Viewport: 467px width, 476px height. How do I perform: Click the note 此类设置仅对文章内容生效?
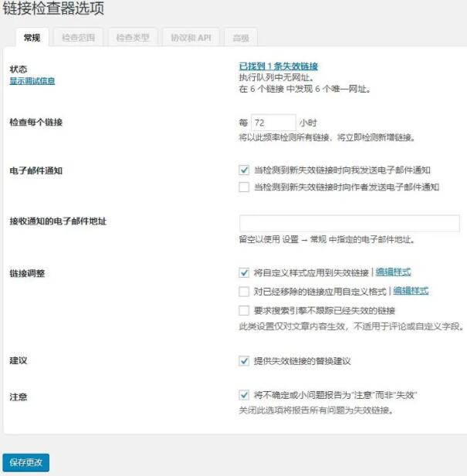352,326
